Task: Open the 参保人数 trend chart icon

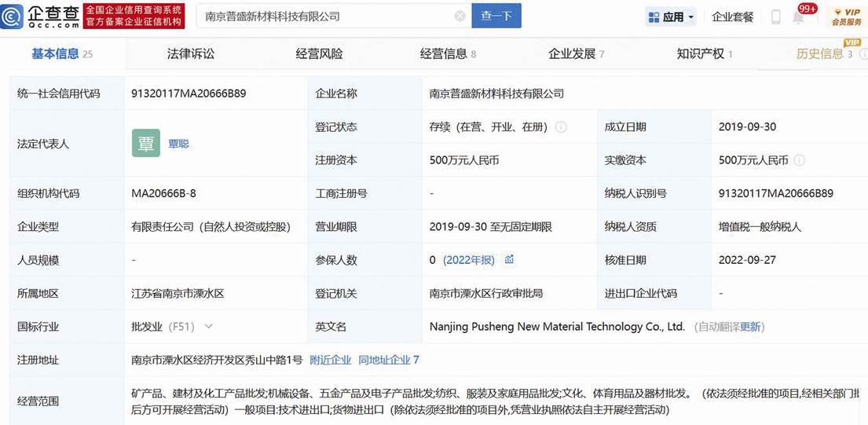Action: pos(510,260)
